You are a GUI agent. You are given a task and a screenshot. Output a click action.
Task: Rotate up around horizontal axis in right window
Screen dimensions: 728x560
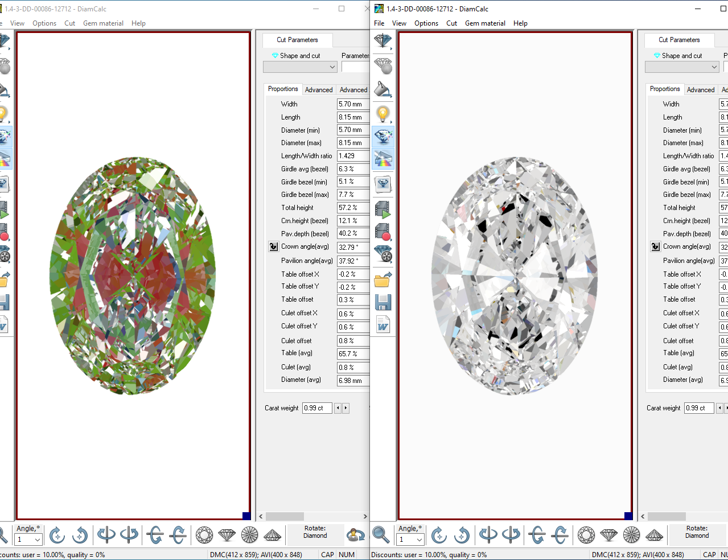click(x=560, y=535)
